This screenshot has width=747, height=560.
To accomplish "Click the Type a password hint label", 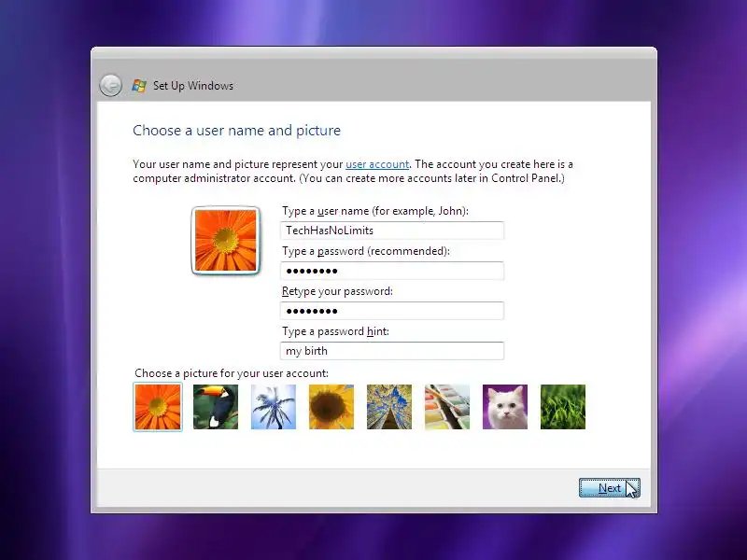I will [335, 331].
